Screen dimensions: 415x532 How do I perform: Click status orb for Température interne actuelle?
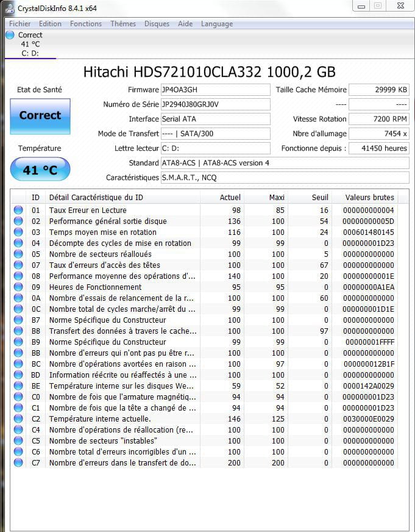(x=18, y=419)
